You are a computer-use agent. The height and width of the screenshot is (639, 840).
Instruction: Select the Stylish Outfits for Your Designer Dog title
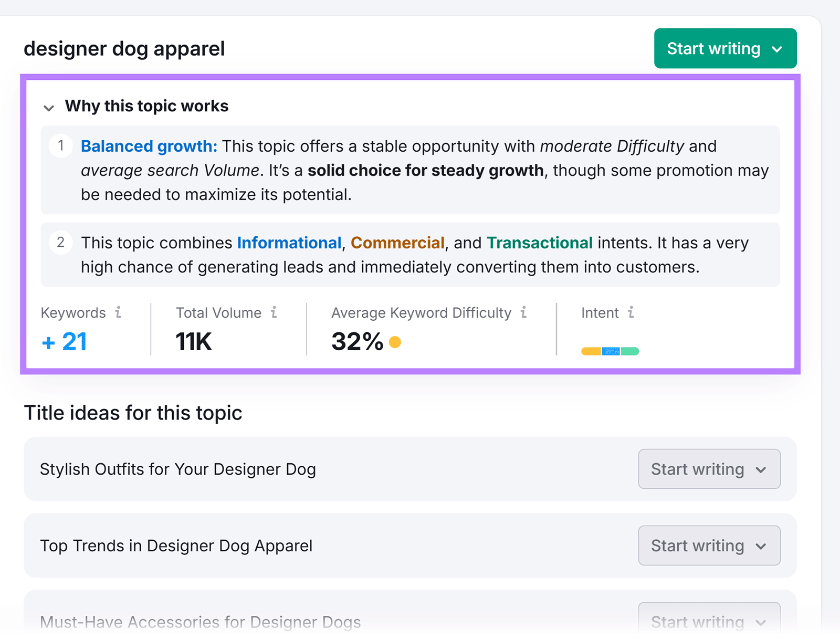pos(177,469)
